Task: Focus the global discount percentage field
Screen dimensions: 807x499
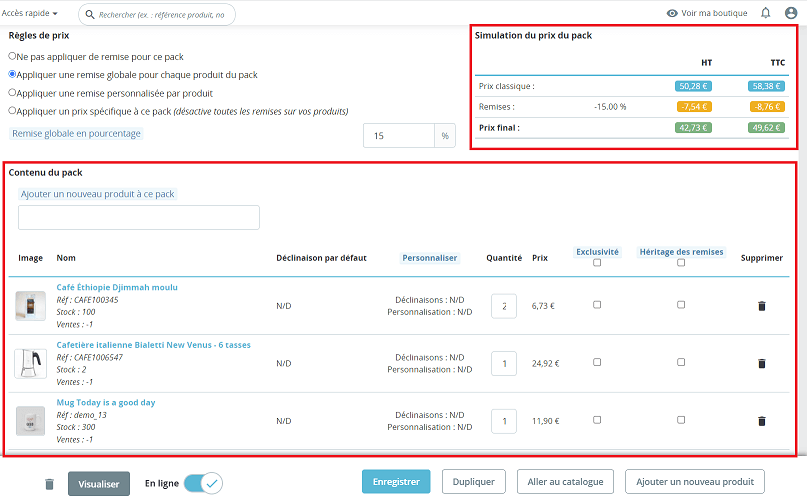Action: (397, 135)
